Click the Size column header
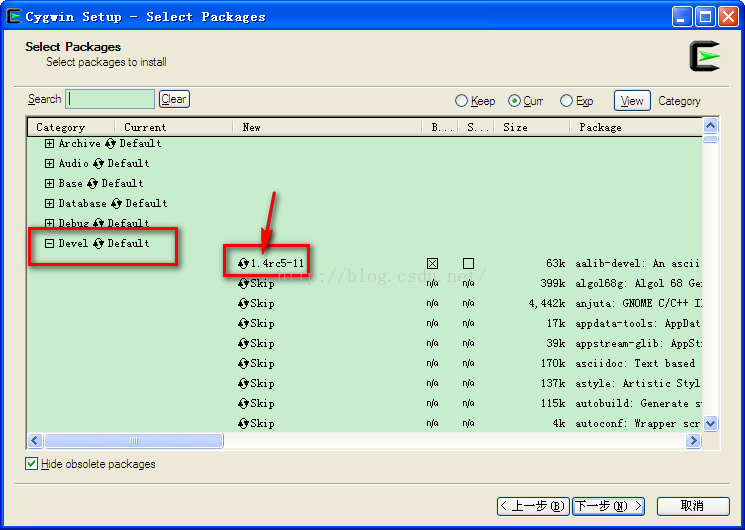The height and width of the screenshot is (530, 745). pos(532,127)
